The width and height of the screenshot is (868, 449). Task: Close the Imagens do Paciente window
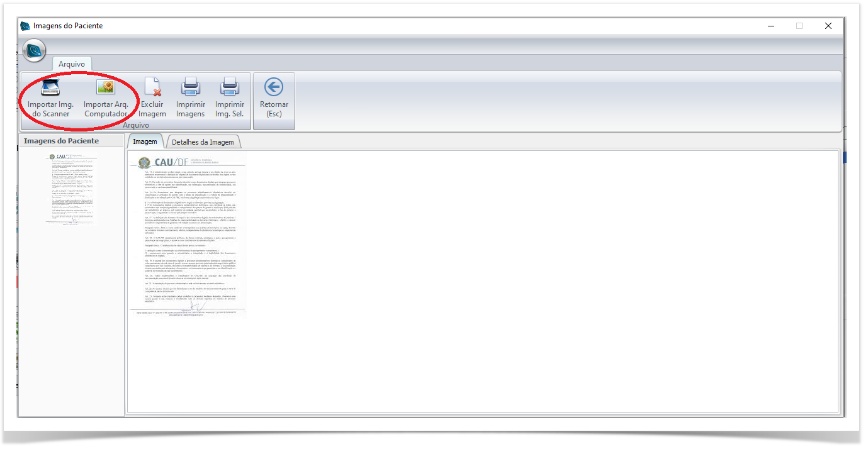828,26
